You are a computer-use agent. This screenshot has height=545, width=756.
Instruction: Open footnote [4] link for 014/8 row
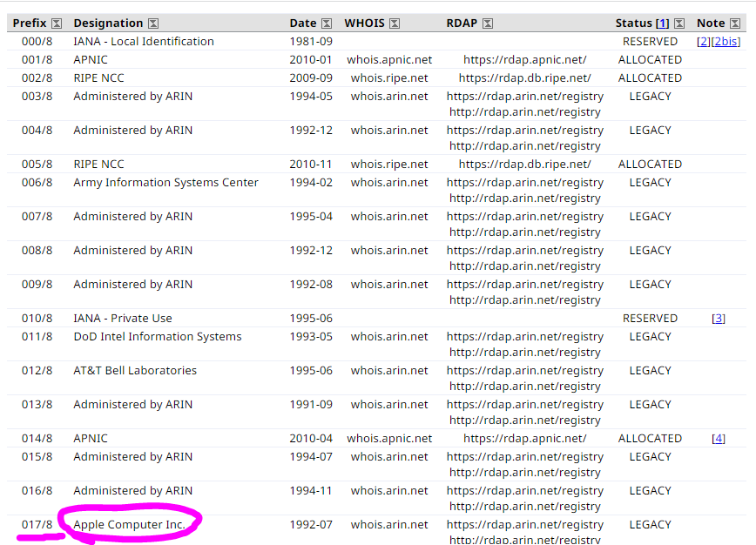pos(719,438)
